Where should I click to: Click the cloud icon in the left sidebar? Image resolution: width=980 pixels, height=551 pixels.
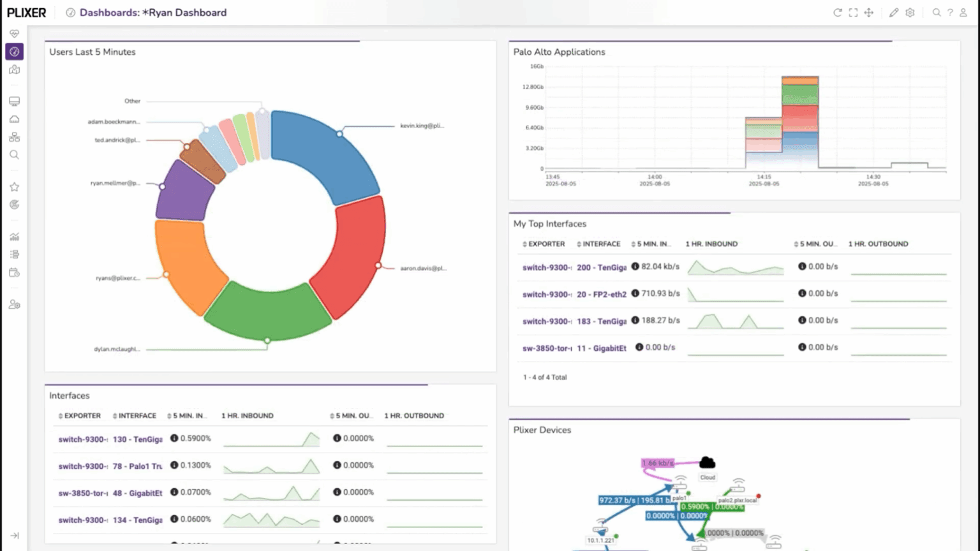[14, 119]
